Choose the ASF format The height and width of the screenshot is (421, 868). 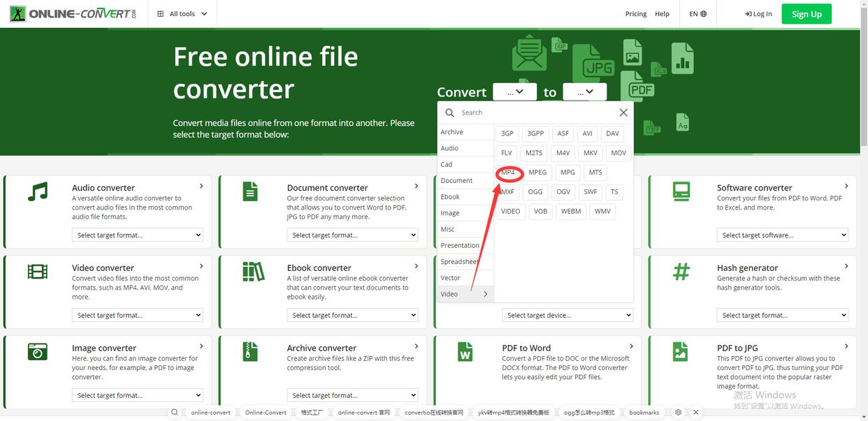563,133
